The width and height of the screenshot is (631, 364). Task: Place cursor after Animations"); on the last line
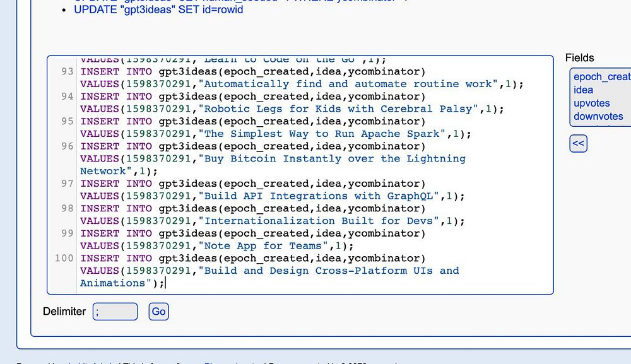pos(165,283)
